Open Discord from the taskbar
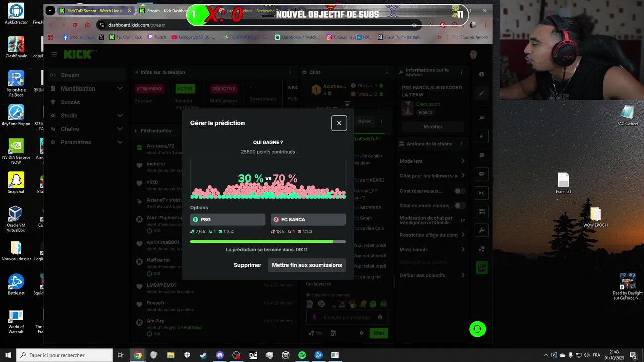Viewport: 644px width, 362px height. tap(219, 355)
